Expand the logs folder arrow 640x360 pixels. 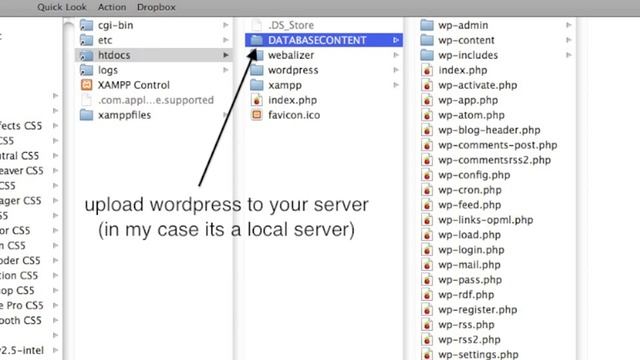[x=226, y=70]
